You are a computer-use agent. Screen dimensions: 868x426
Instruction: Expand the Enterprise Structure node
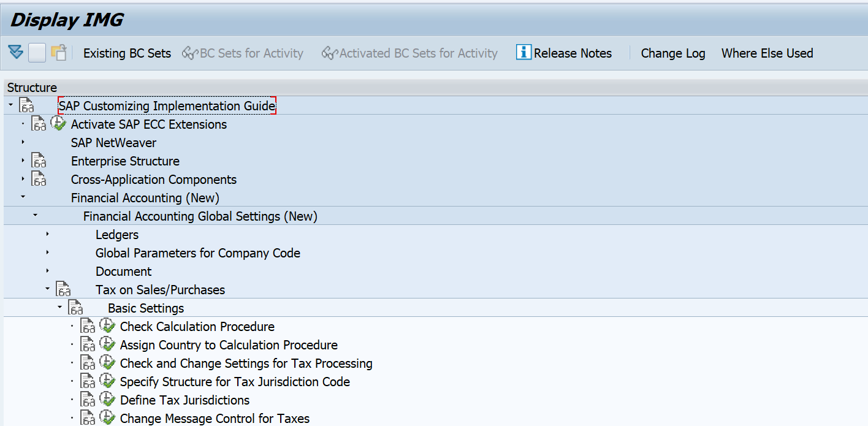pyautogui.click(x=23, y=161)
